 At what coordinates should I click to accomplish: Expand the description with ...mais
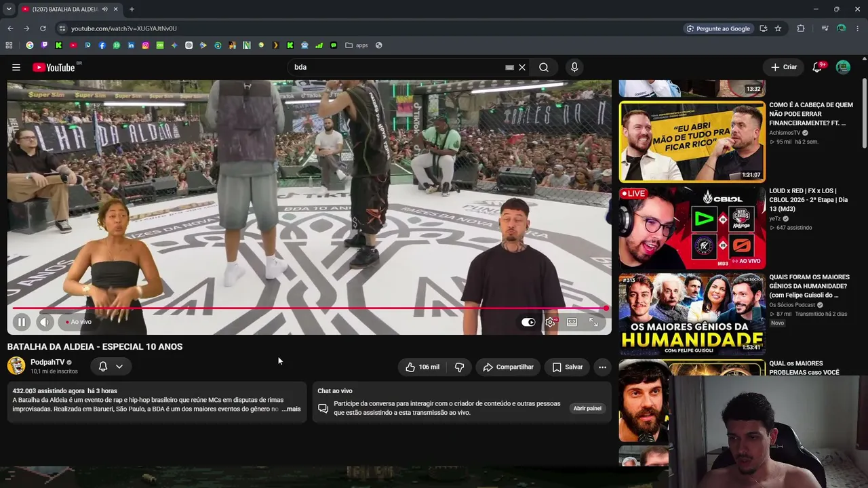coord(291,409)
